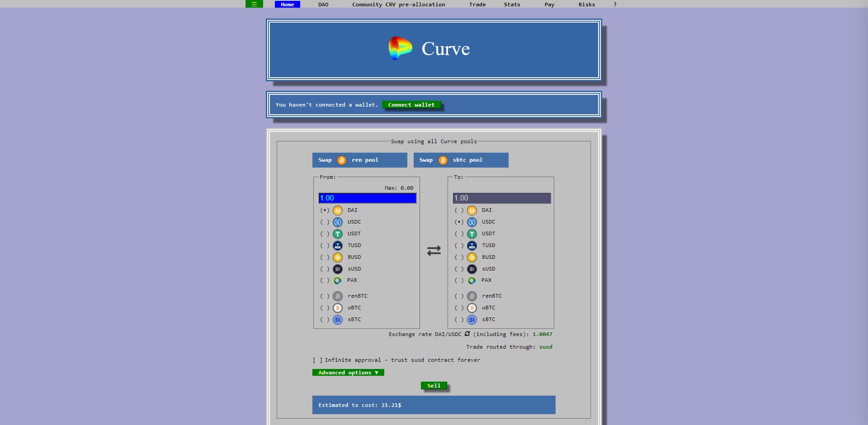Image resolution: width=868 pixels, height=425 pixels.
Task: Select TUSD radio button in To list
Action: 459,246
